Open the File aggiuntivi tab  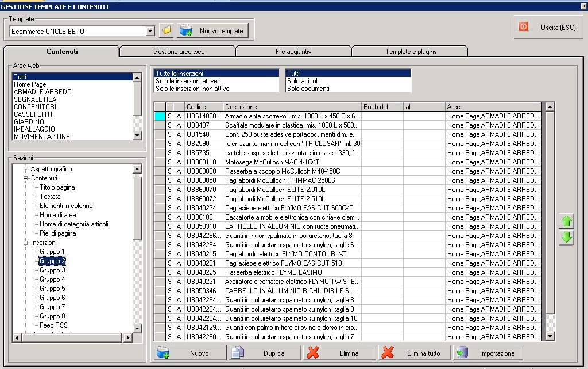[294, 51]
